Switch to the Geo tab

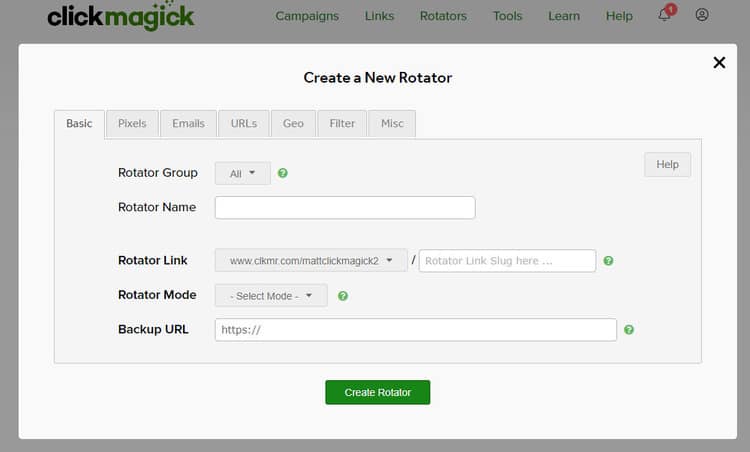click(293, 123)
